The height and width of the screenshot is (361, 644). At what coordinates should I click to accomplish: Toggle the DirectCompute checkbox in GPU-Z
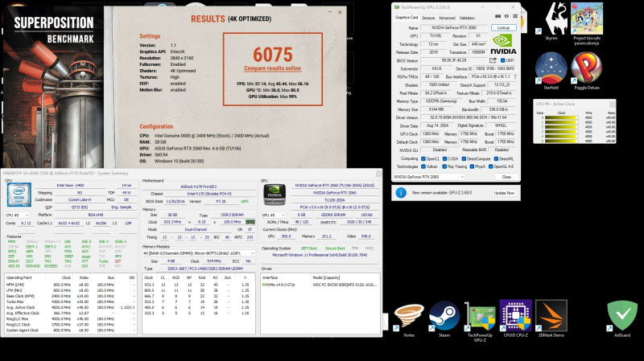point(464,158)
